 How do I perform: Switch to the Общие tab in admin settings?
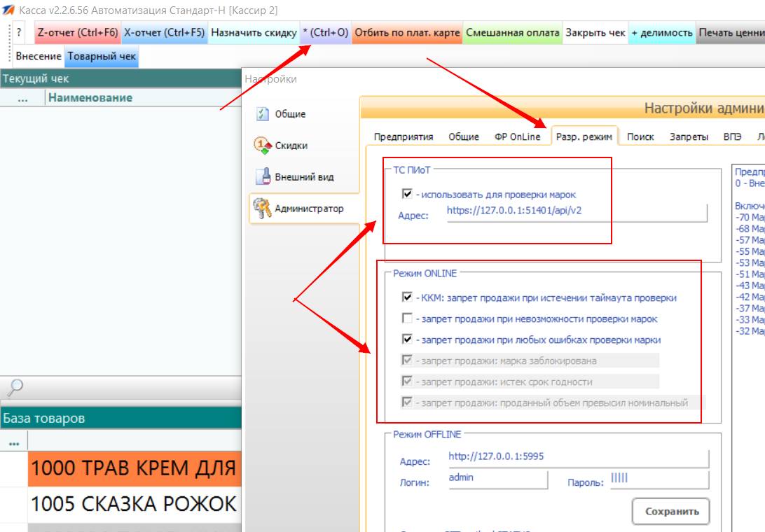tap(464, 137)
